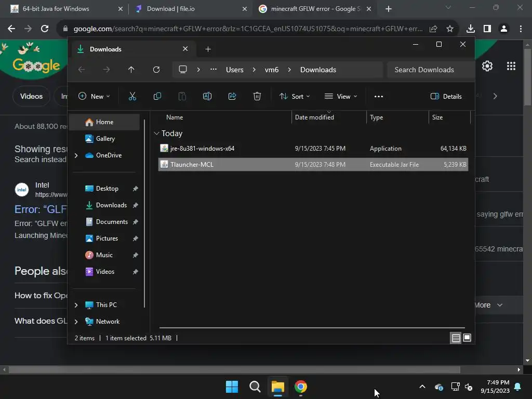The height and width of the screenshot is (399, 532).
Task: Open the address bar ellipsis for hidden path
Action: coord(214,69)
